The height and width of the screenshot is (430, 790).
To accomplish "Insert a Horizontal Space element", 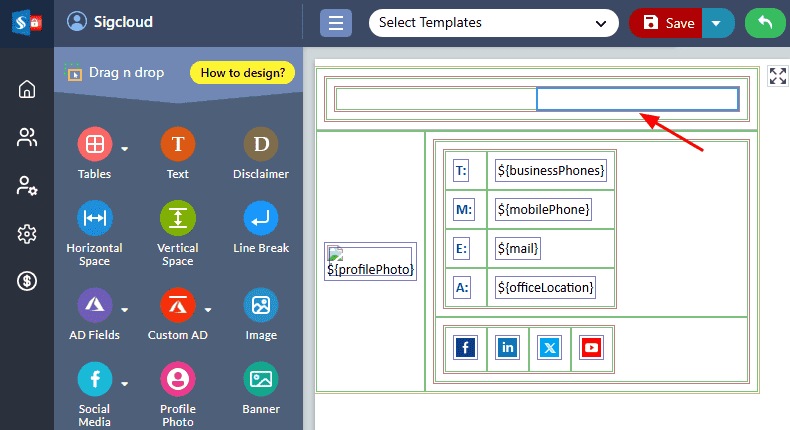I will [94, 218].
